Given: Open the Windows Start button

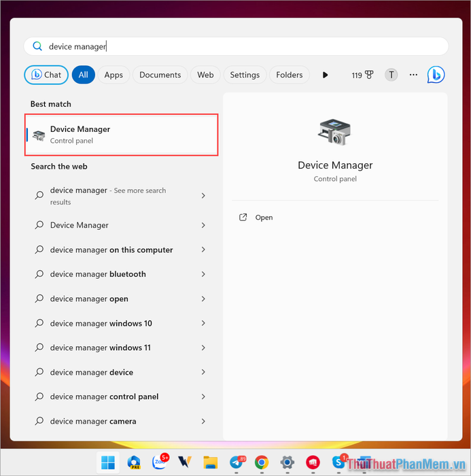Looking at the screenshot, I should (x=108, y=463).
